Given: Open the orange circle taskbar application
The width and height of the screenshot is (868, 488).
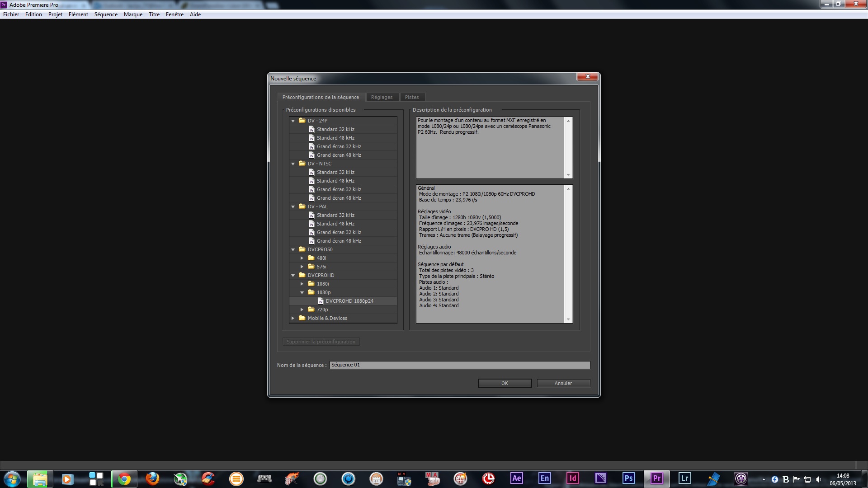Looking at the screenshot, I should [236, 479].
